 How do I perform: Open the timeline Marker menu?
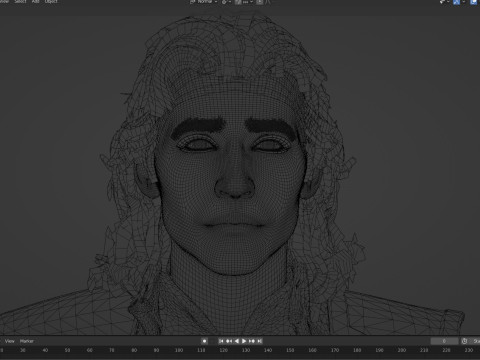click(x=27, y=341)
